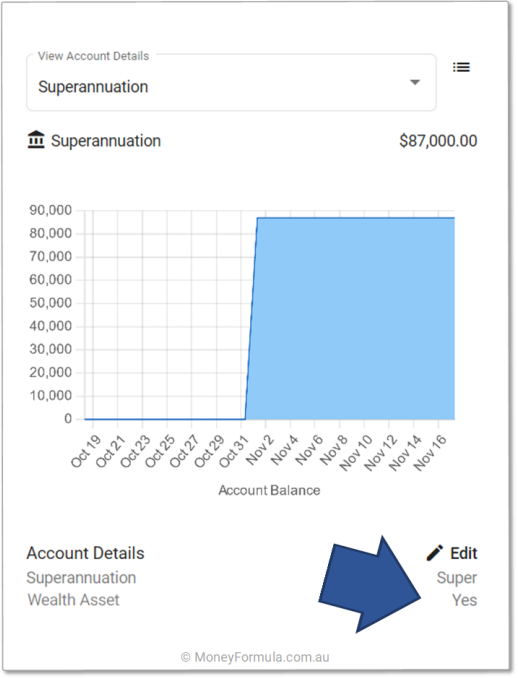
Task: Click the Superannuation name under Account Details
Action: (81, 578)
